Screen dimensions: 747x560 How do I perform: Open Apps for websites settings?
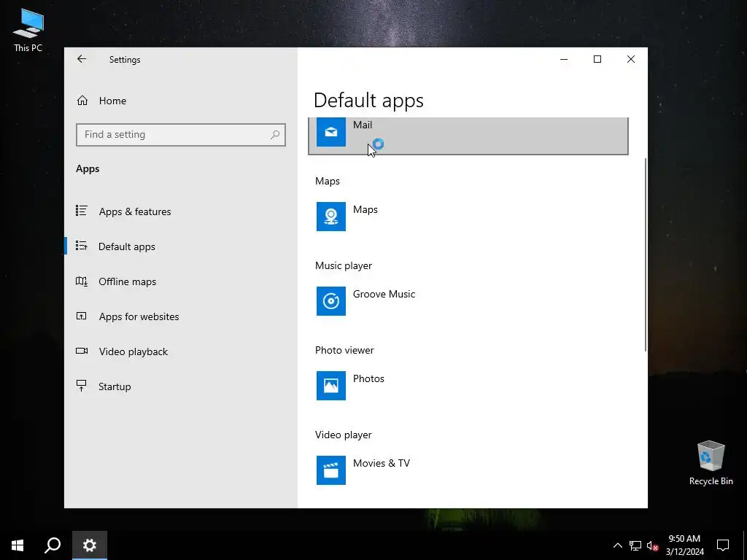181,316
